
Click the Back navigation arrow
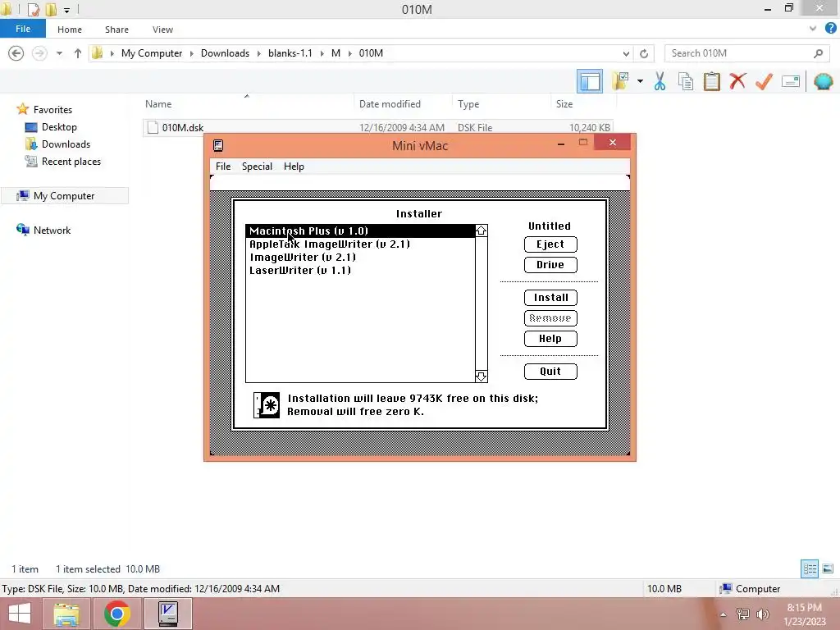[16, 53]
